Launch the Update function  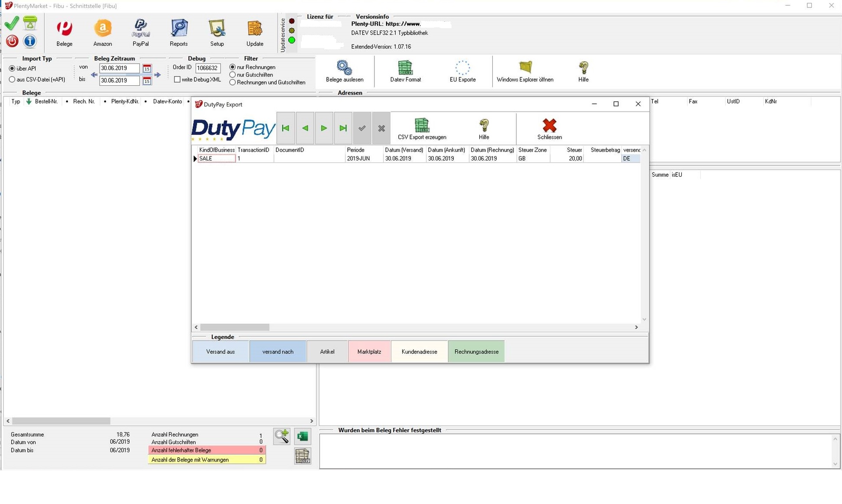click(255, 33)
